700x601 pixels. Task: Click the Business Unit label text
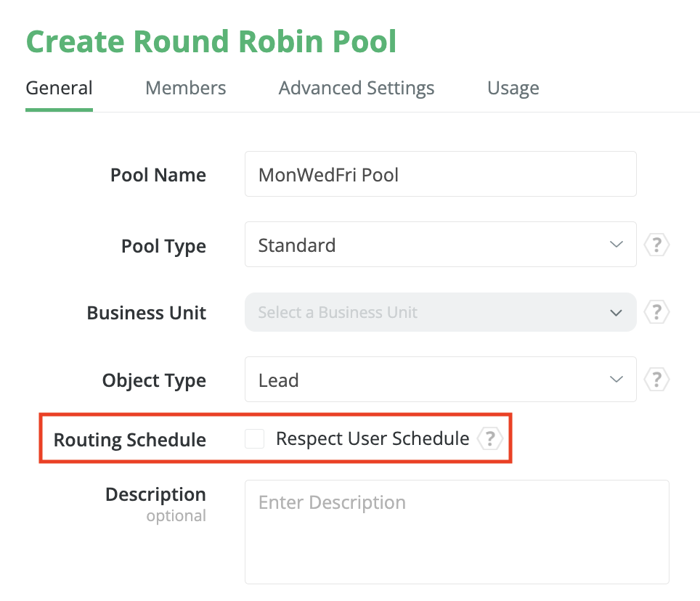[x=147, y=313]
